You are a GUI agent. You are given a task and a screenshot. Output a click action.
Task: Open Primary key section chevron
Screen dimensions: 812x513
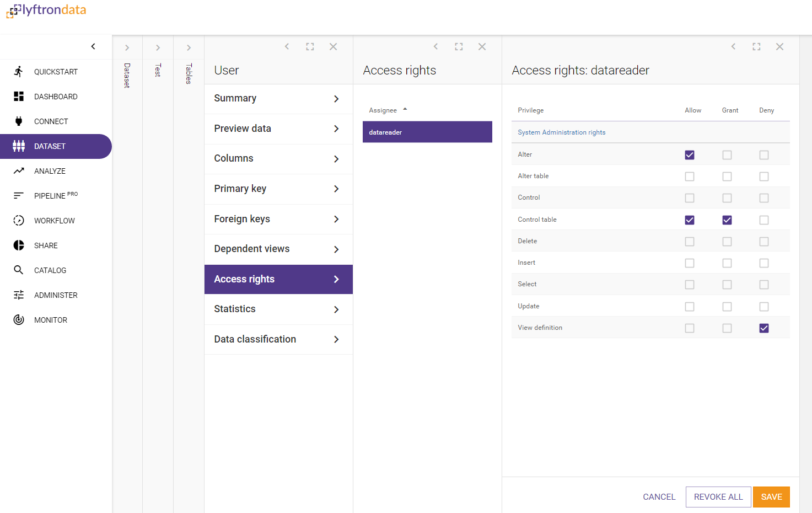tap(336, 189)
